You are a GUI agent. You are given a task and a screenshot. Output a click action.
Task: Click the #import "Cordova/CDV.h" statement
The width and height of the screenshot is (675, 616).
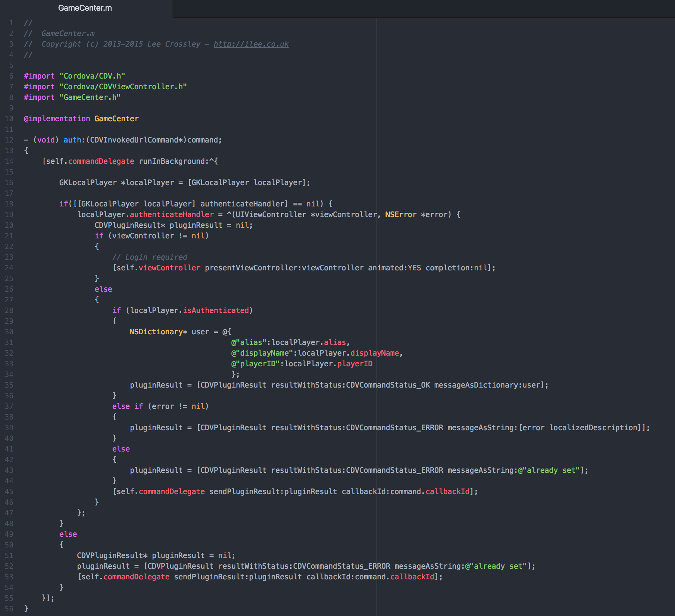point(74,76)
